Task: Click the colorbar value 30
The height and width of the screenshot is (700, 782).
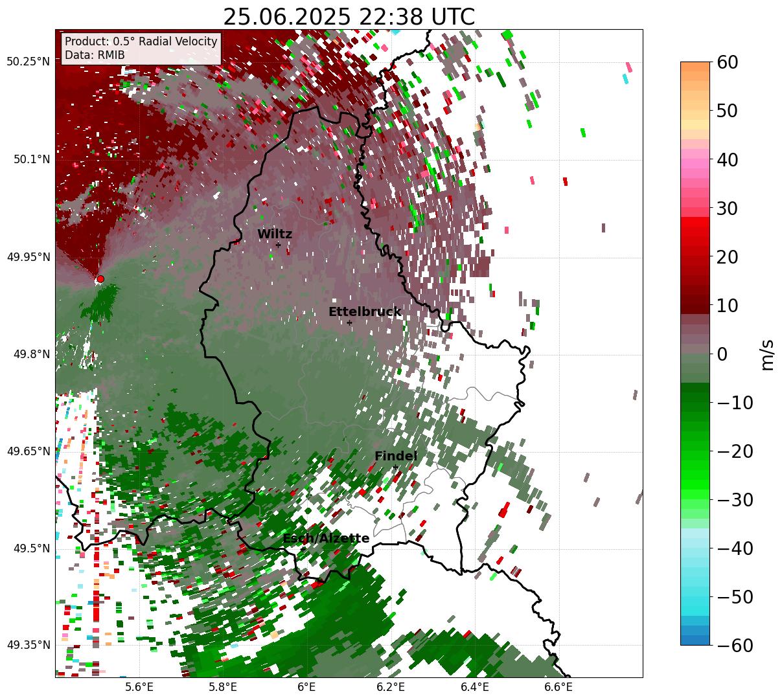Action: (728, 208)
